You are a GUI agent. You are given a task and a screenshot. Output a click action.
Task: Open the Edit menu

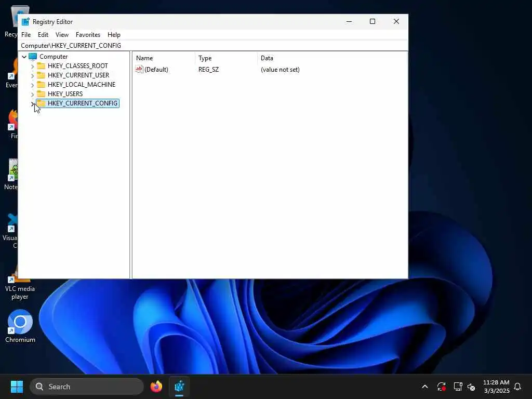click(x=43, y=35)
